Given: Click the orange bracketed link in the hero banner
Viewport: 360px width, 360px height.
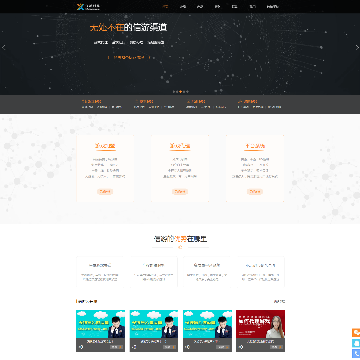Looking at the screenshot, I should coord(131,57).
